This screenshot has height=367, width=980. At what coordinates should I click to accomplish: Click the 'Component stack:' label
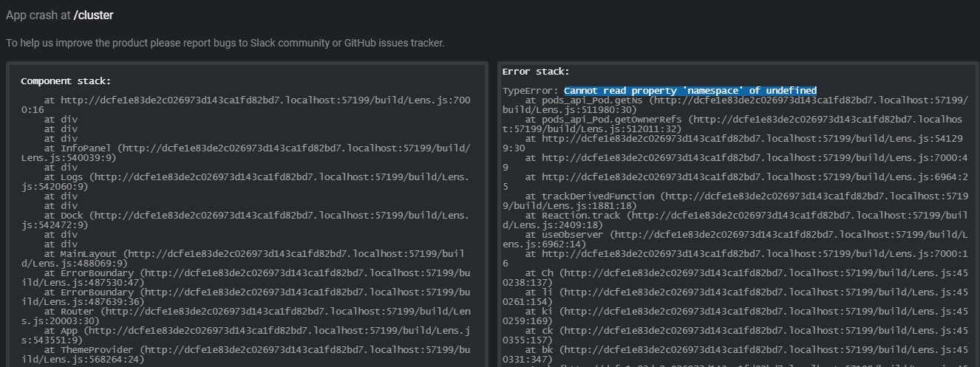pyautogui.click(x=66, y=81)
